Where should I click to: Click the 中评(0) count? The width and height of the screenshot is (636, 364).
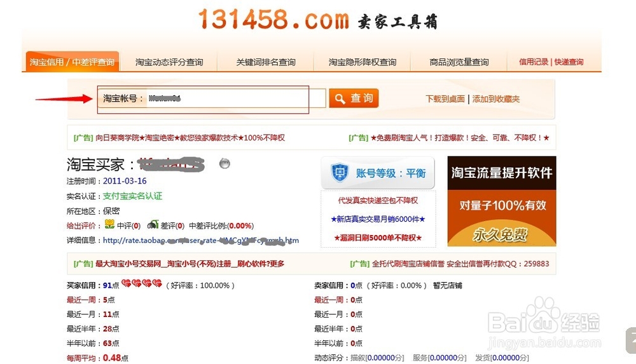tap(128, 226)
